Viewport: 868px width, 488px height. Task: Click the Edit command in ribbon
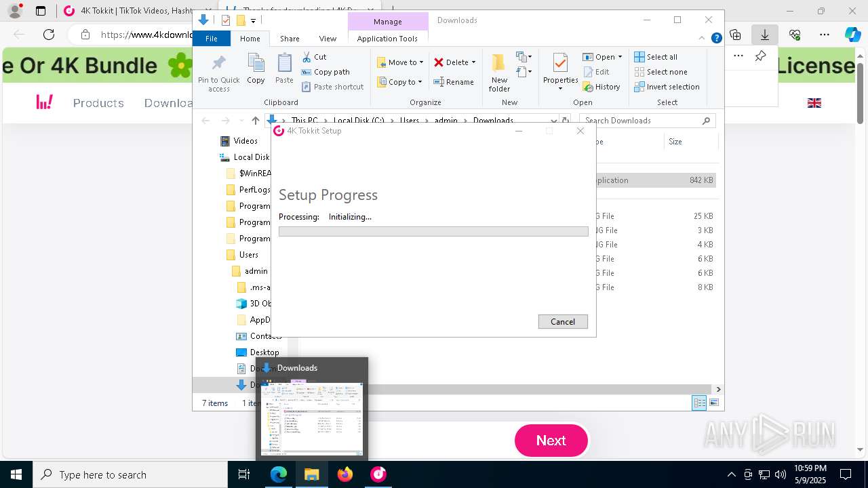[x=596, y=72]
